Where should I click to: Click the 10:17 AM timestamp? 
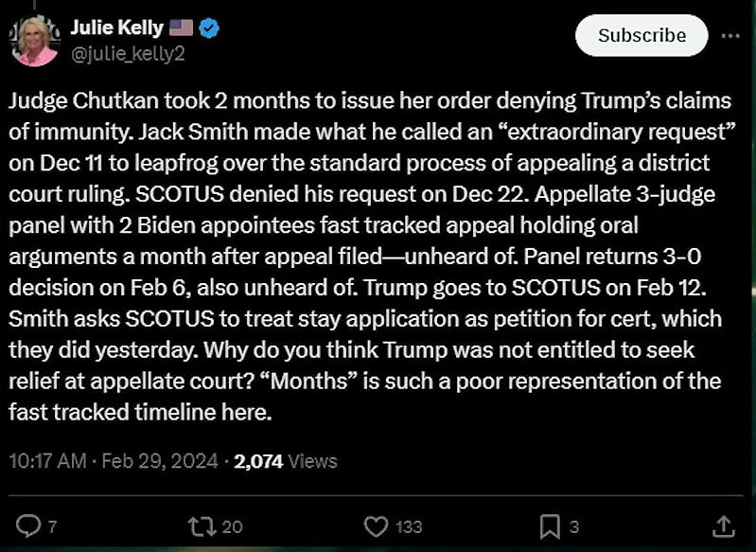[x=47, y=461]
